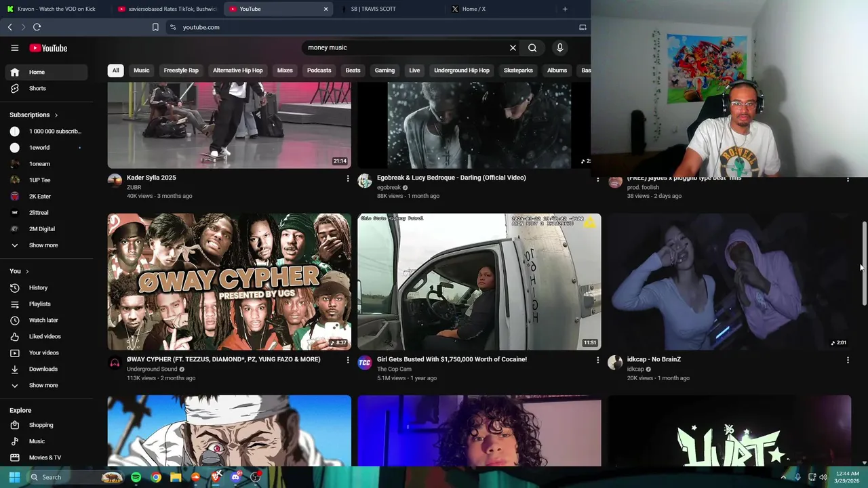Reload the page in the browser

[x=37, y=27]
